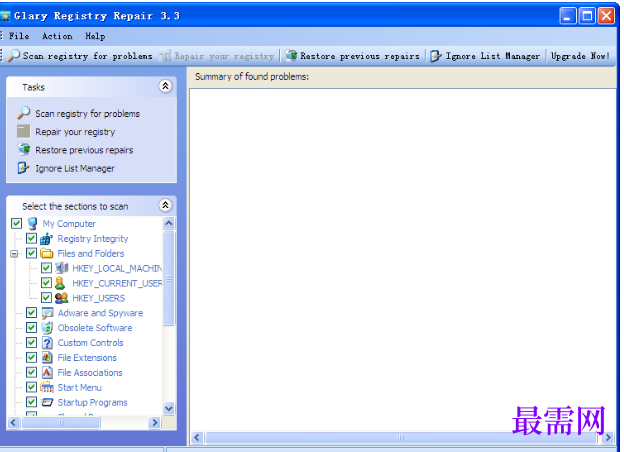Uncheck the Obsolete Software checkbox
Screen dimensions: 624x452
click(31, 327)
